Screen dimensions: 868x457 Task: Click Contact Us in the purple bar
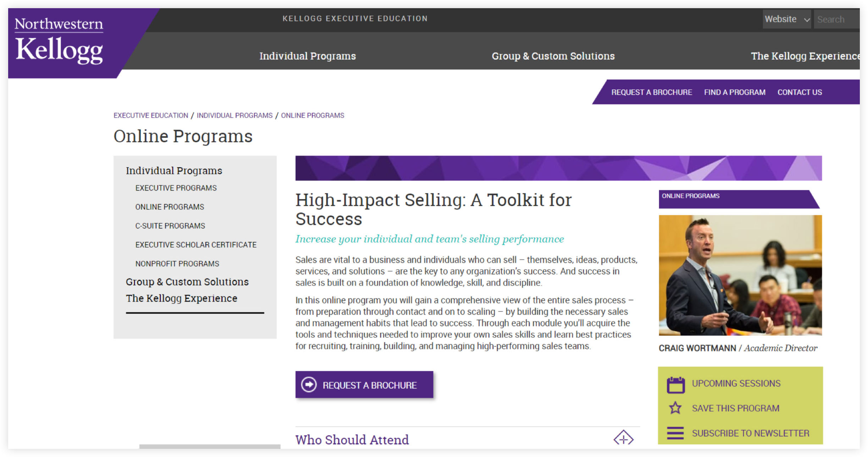pos(800,92)
